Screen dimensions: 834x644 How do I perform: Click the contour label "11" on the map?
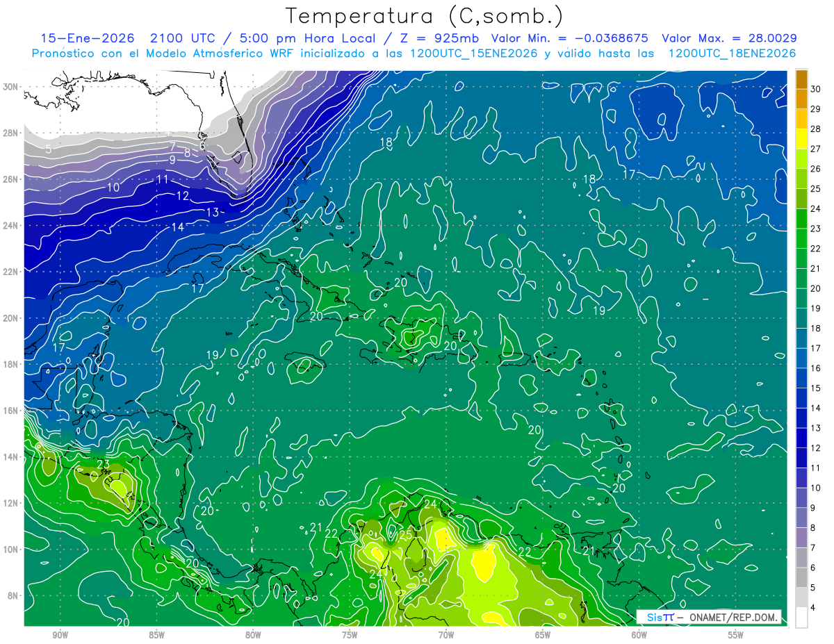(x=163, y=179)
